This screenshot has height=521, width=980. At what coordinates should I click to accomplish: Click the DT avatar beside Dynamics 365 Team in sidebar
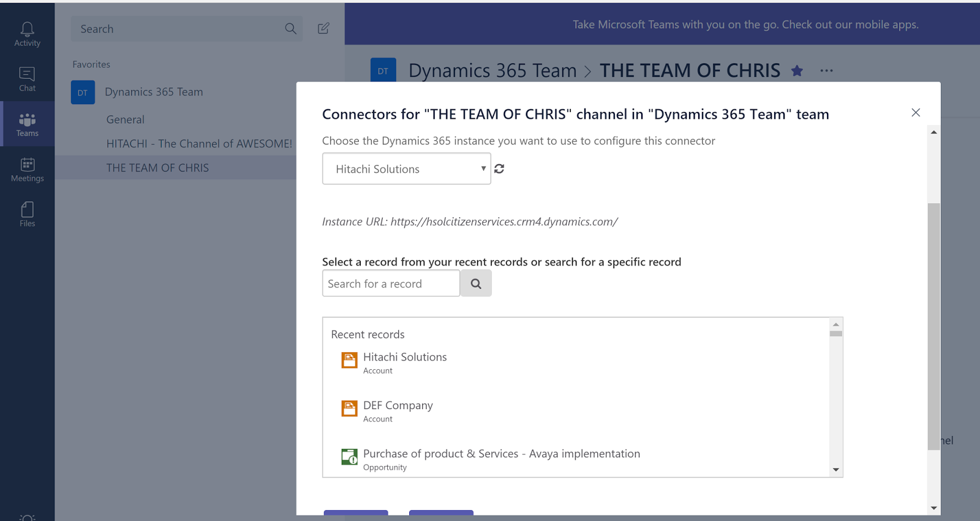click(x=83, y=92)
